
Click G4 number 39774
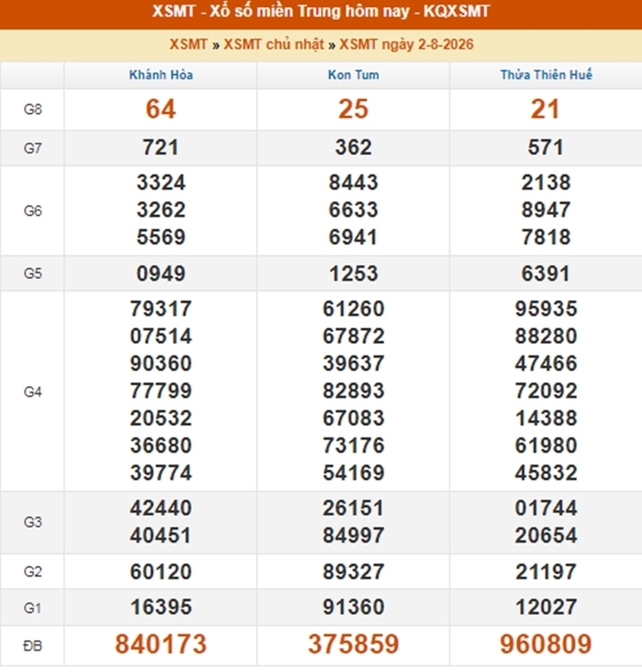(x=160, y=473)
